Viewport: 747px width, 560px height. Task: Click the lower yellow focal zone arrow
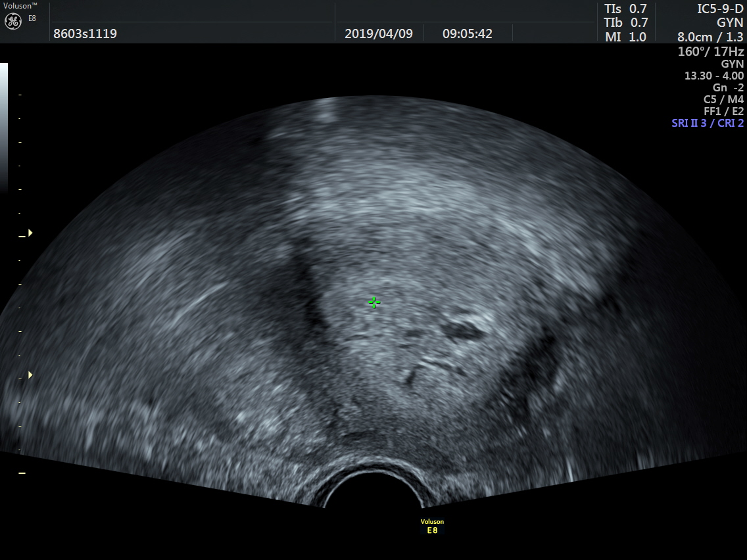(x=30, y=375)
